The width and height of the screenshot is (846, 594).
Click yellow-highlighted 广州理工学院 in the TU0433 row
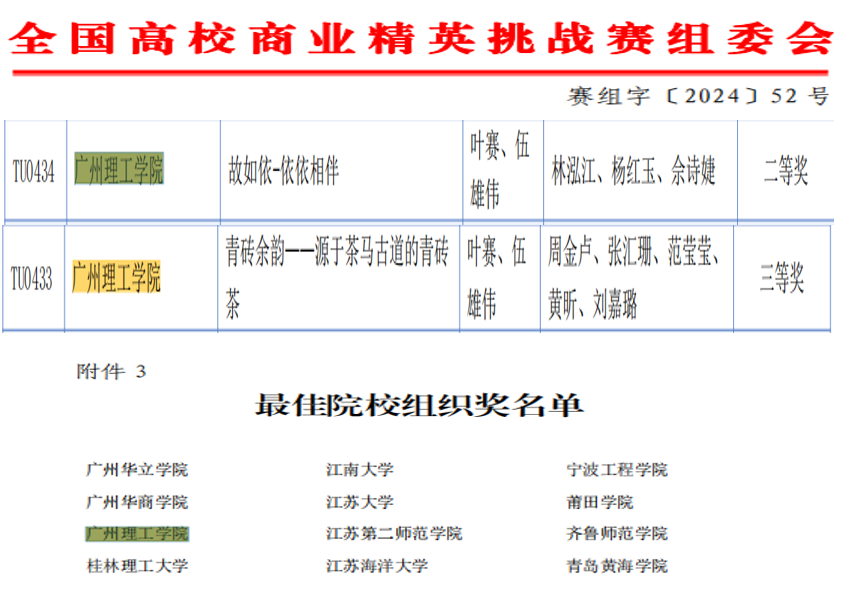tap(116, 277)
